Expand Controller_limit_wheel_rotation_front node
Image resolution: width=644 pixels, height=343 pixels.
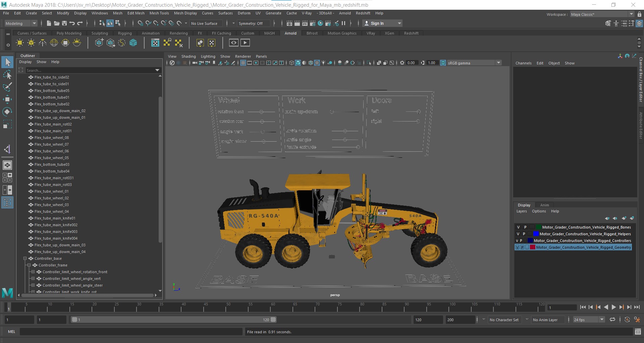point(33,272)
